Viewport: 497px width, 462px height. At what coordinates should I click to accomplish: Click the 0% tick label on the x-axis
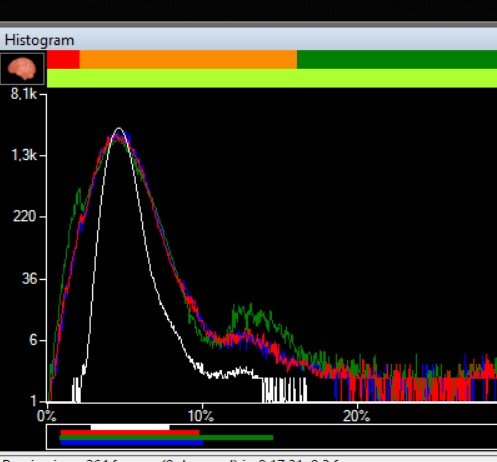[47, 416]
